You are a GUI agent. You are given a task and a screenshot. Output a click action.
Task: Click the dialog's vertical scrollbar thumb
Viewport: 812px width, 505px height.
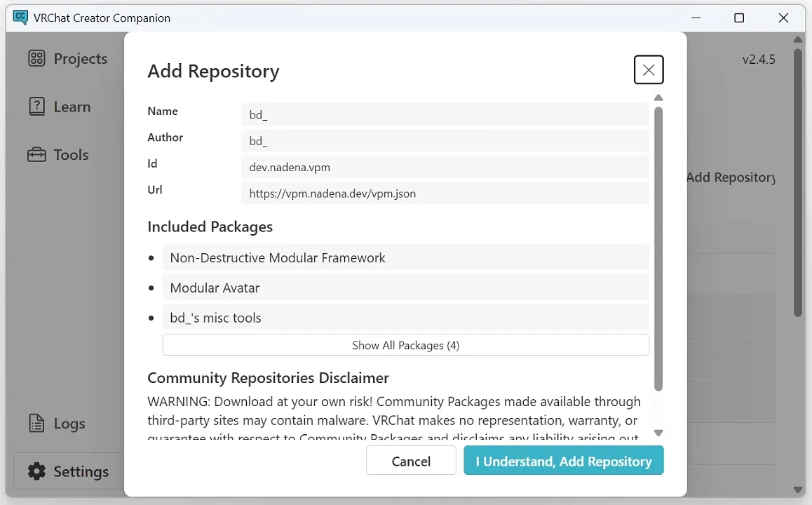(x=658, y=248)
